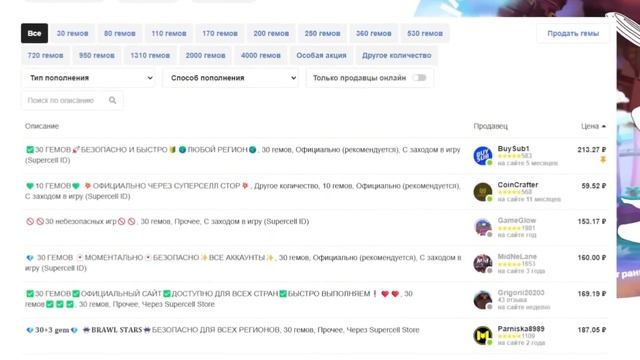Screen dimensions: 640x360
Task: Open BuySub1 seller avatar
Action: point(483,156)
